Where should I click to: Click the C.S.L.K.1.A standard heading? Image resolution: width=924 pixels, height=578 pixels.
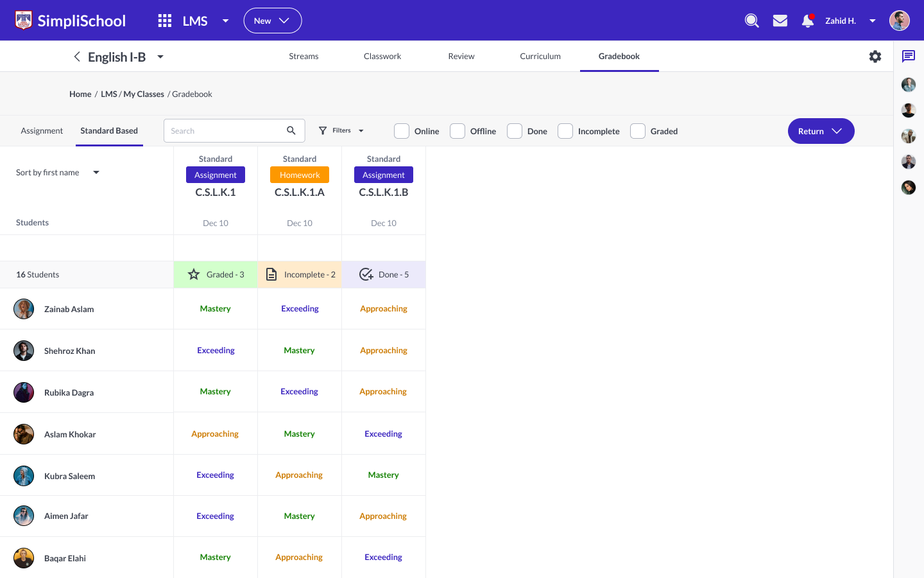click(x=300, y=192)
